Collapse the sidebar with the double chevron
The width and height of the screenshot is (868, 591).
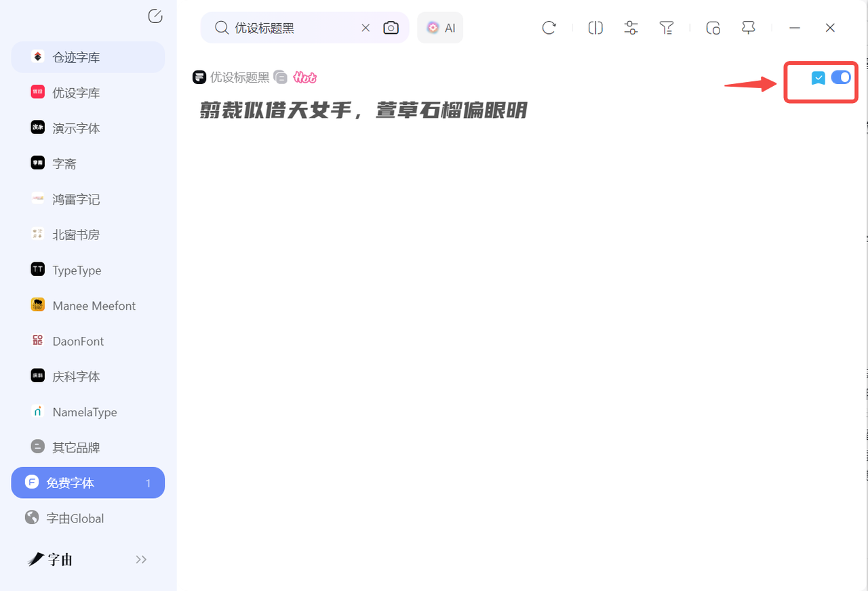(x=141, y=559)
